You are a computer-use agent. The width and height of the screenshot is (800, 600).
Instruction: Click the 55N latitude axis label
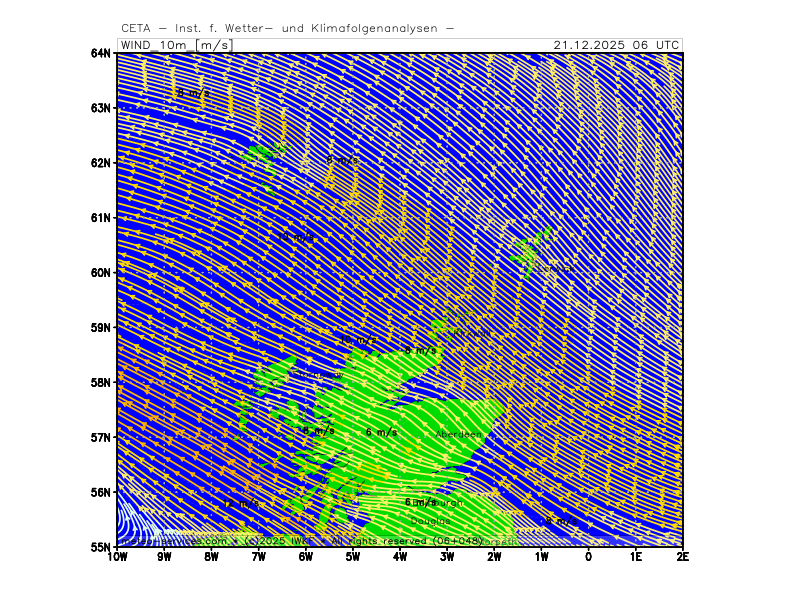click(x=100, y=547)
